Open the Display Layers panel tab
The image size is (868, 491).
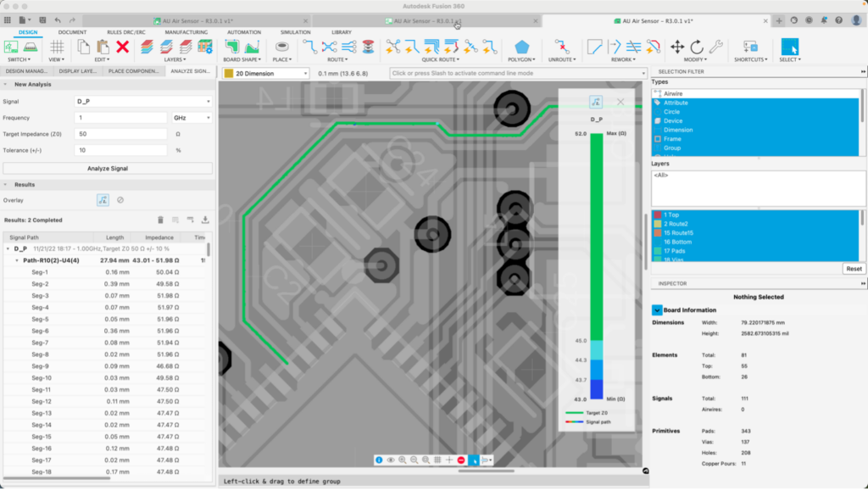point(80,71)
